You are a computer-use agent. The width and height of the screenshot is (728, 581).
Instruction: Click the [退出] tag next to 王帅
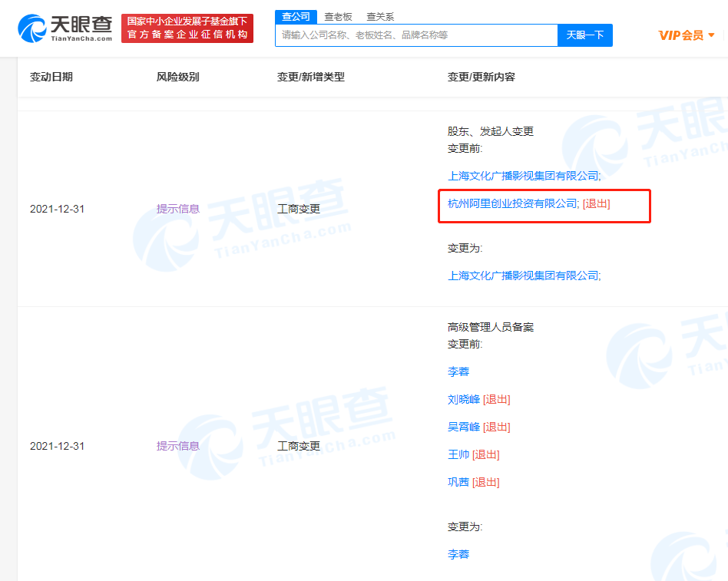[x=485, y=455]
